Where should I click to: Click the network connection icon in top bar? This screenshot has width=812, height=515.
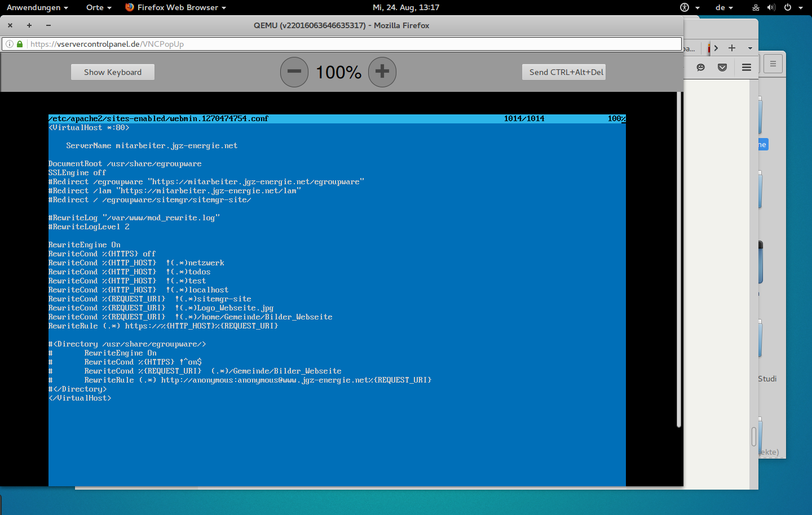tap(756, 7)
